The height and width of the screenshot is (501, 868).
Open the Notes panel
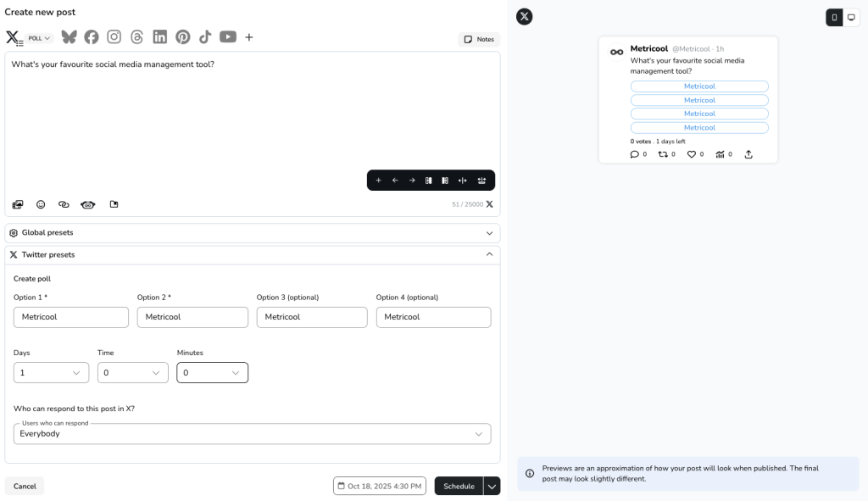[x=479, y=39]
